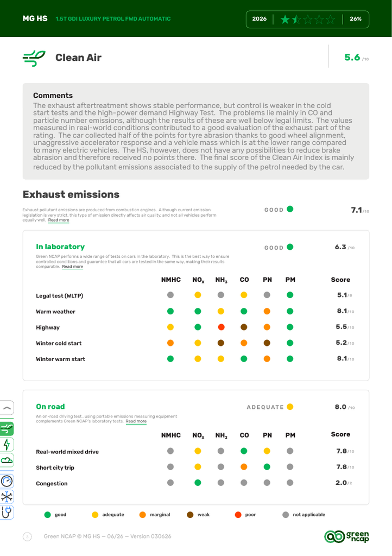Click the green GOOD dot beside In laboratory

click(x=290, y=247)
